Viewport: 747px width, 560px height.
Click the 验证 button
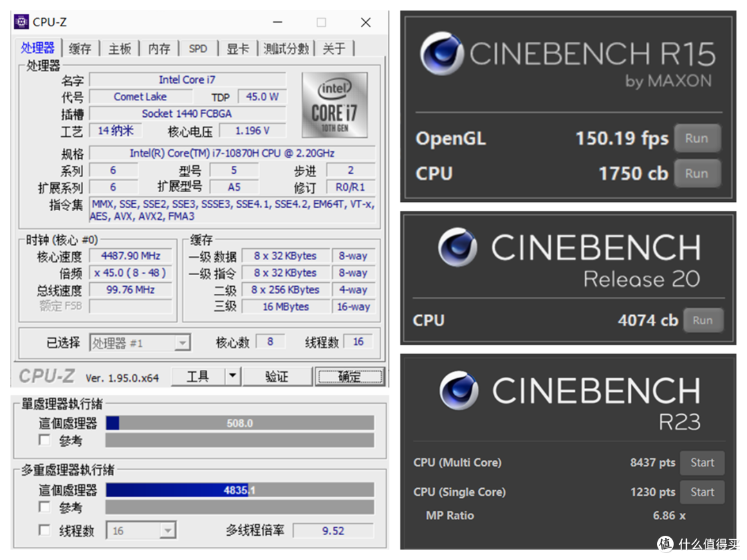click(277, 377)
